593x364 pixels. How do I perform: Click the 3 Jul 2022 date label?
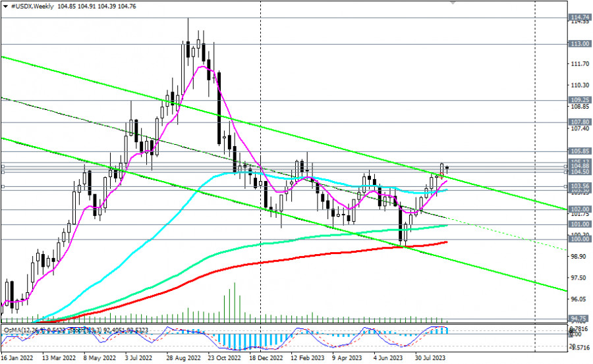[138, 358]
